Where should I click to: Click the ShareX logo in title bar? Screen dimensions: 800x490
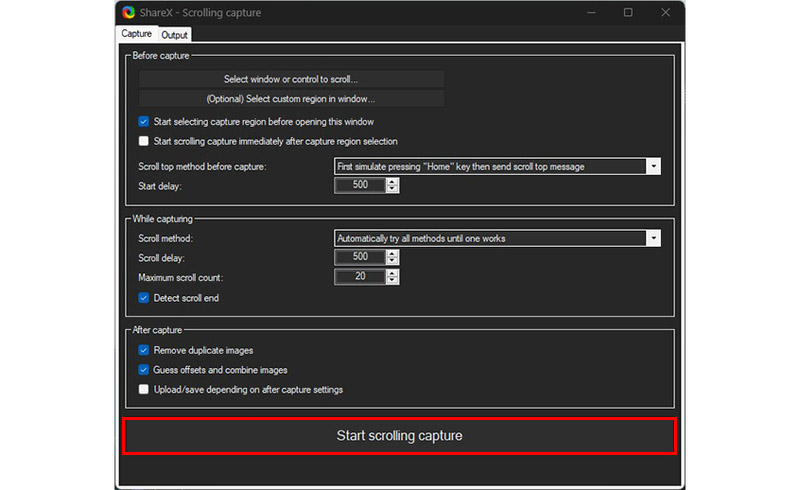click(129, 12)
